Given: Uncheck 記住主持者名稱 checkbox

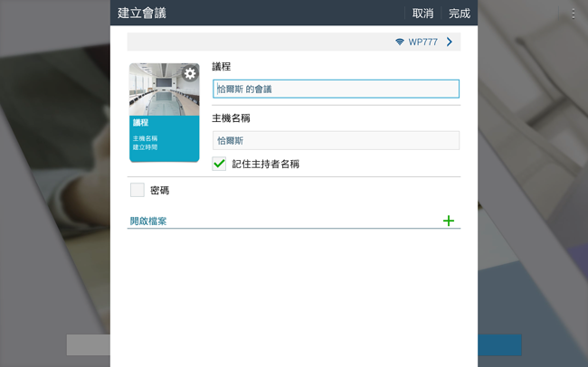Looking at the screenshot, I should point(219,164).
